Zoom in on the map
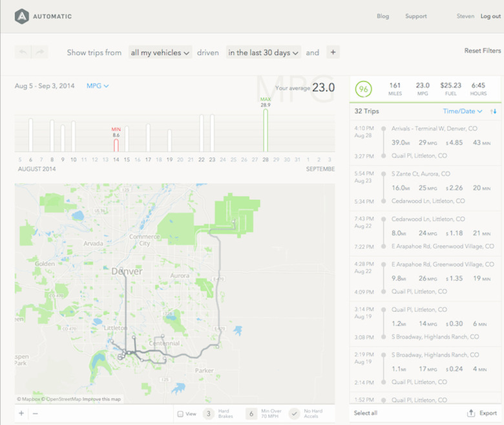504x425 pixels. (x=21, y=413)
